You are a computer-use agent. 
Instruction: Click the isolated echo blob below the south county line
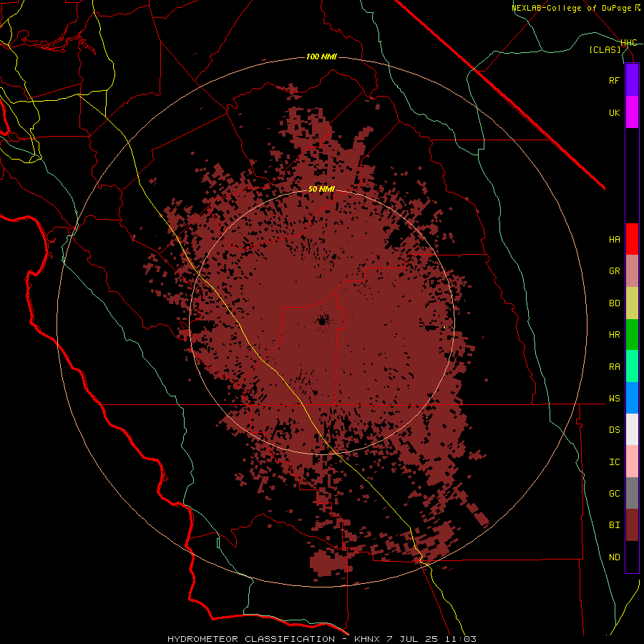331,562
